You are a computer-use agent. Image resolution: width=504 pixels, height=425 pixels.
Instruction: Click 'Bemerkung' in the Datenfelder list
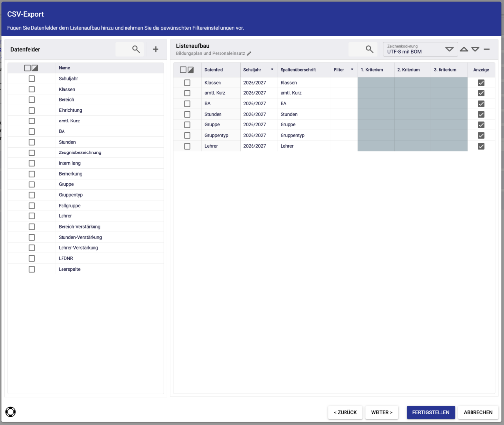[x=70, y=174]
